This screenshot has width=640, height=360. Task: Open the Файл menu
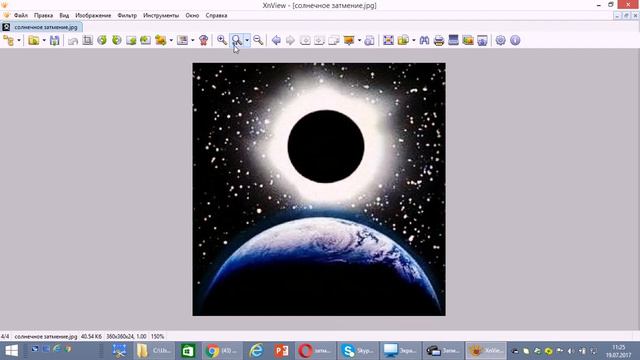(21, 15)
